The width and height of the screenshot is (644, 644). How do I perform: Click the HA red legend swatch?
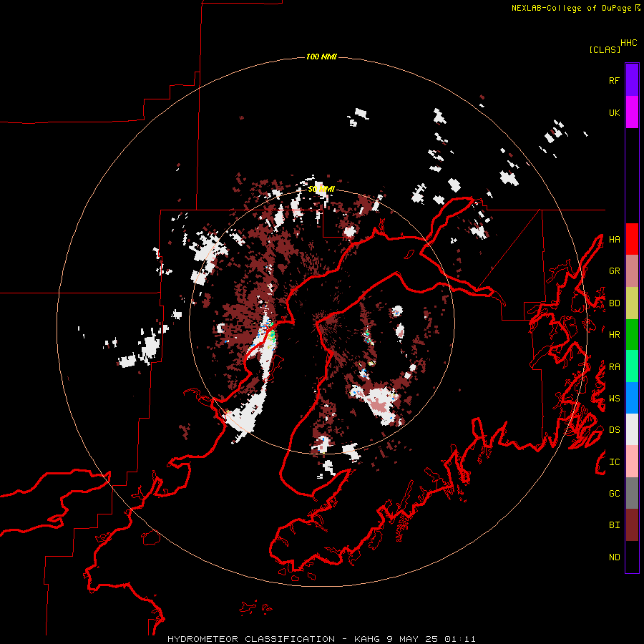pyautogui.click(x=632, y=239)
